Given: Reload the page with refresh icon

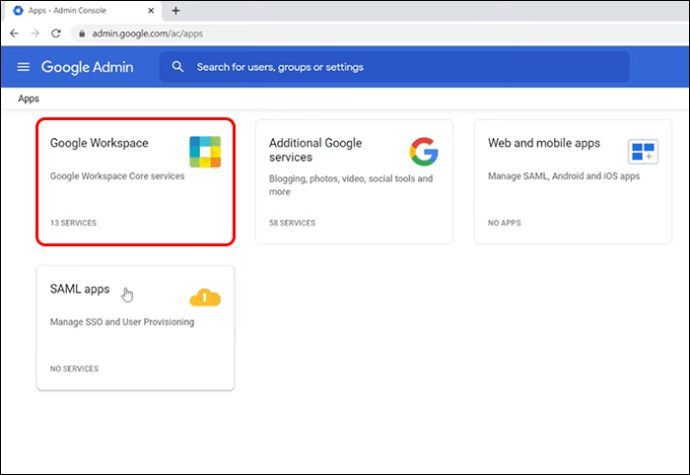Looking at the screenshot, I should point(56,33).
